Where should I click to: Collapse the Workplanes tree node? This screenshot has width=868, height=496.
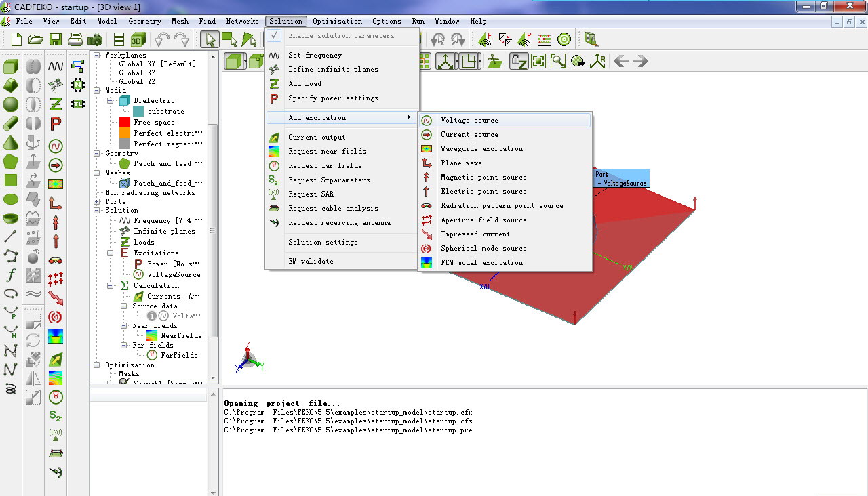click(97, 55)
